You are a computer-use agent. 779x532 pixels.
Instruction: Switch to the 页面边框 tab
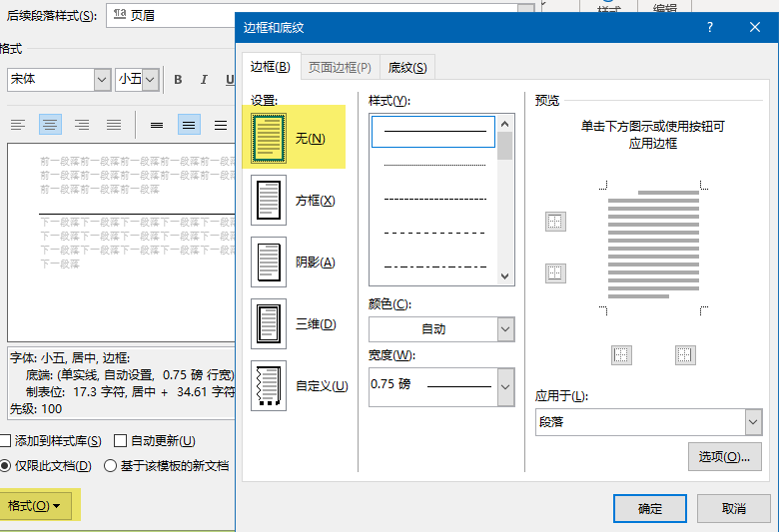point(340,68)
